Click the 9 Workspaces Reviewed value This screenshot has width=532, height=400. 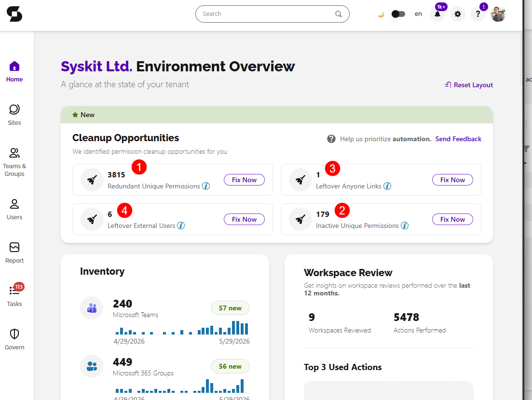pyautogui.click(x=312, y=317)
